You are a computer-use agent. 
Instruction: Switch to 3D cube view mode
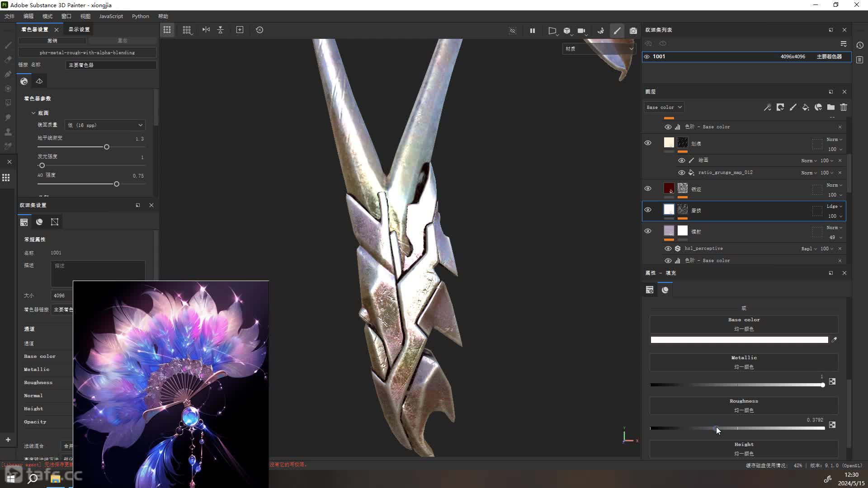(567, 31)
